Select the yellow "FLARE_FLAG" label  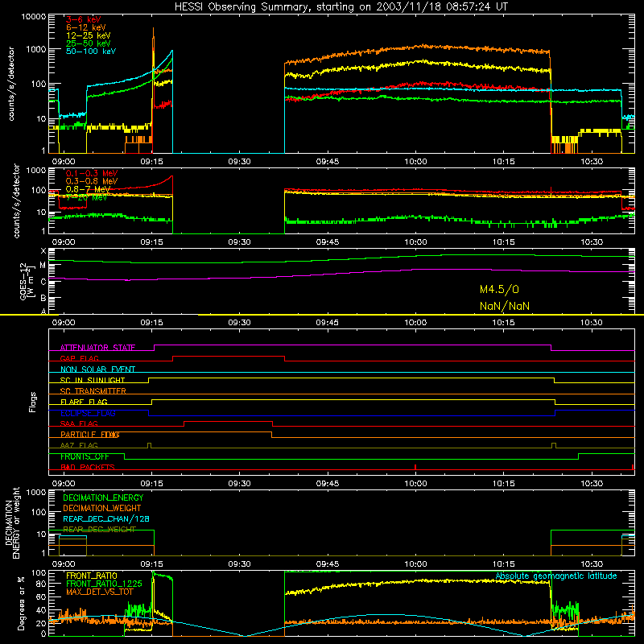point(84,402)
